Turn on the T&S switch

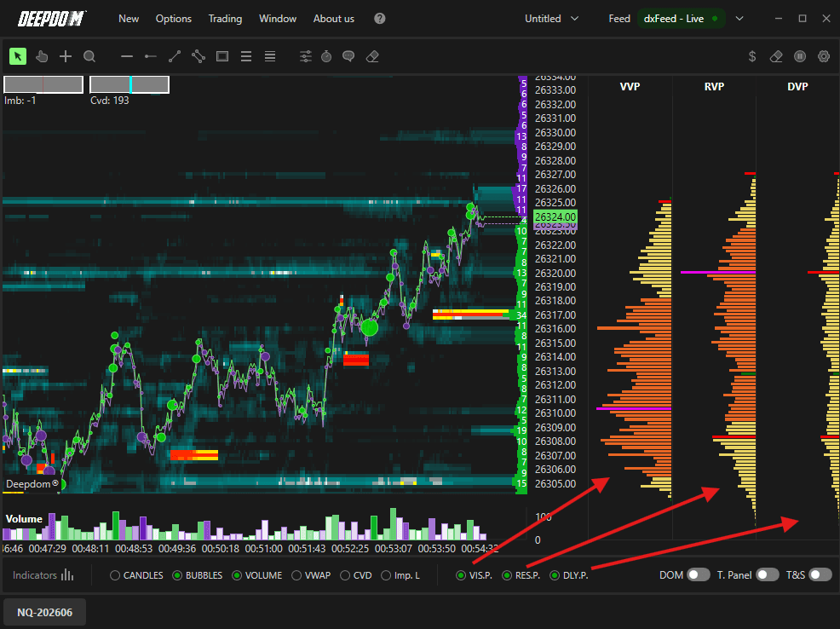coord(820,575)
